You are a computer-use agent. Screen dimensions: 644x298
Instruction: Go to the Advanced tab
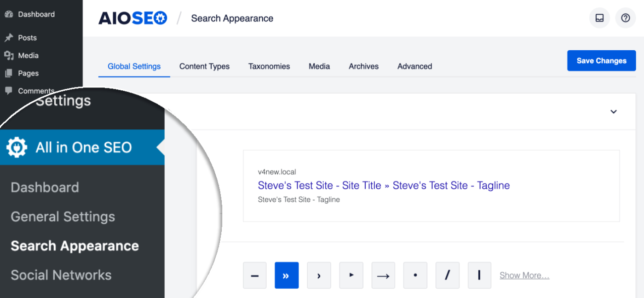pyautogui.click(x=414, y=66)
